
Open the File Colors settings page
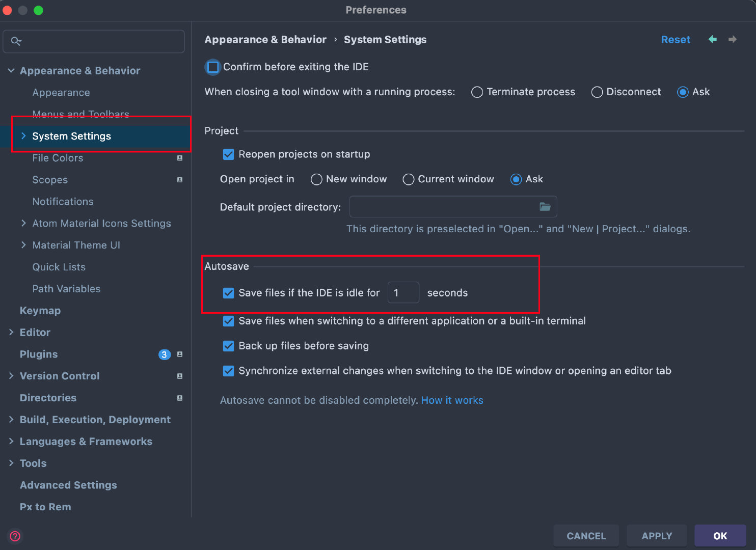58,158
